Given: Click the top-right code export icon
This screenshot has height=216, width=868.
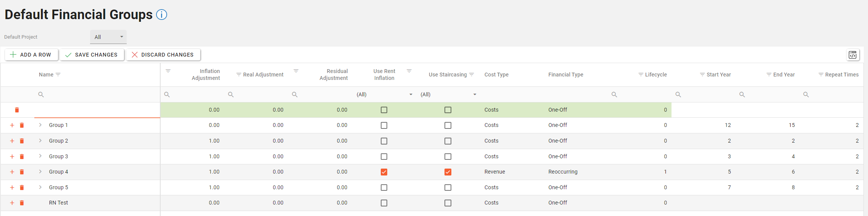Looking at the screenshot, I should (x=852, y=55).
